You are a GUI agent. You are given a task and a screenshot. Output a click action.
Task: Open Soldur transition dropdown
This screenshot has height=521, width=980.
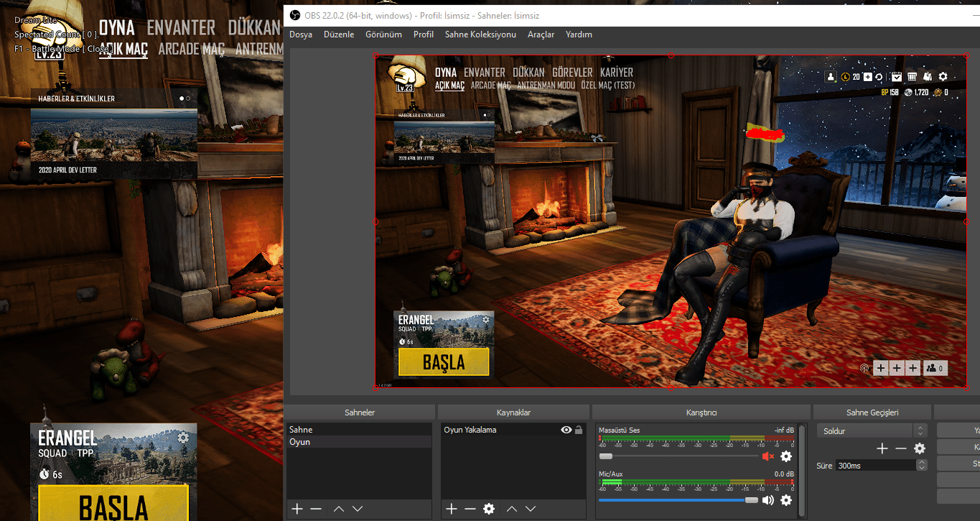[x=872, y=431]
